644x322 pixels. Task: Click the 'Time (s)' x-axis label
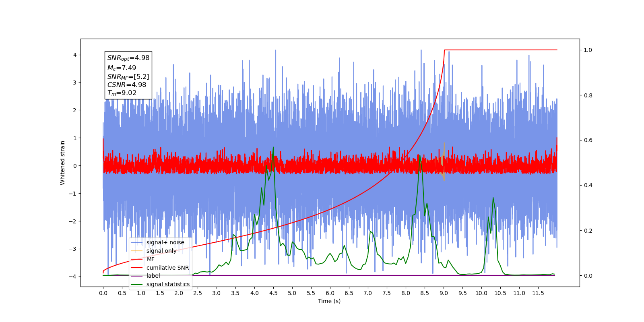329,301
